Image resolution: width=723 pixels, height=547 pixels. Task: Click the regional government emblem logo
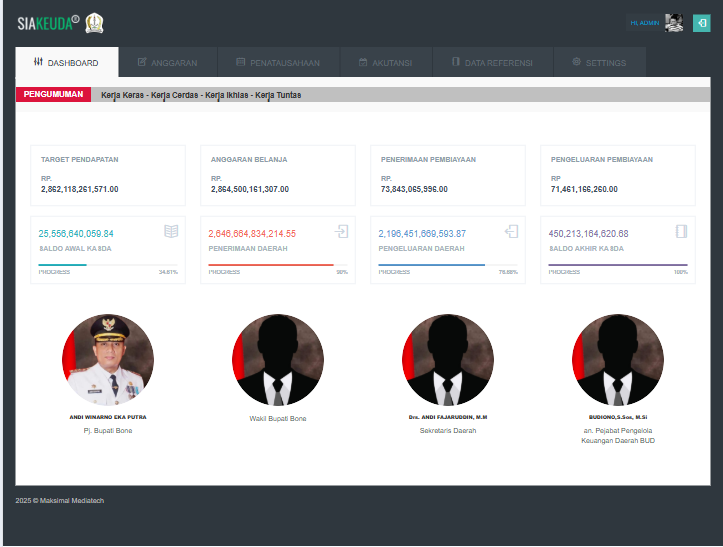click(x=95, y=22)
